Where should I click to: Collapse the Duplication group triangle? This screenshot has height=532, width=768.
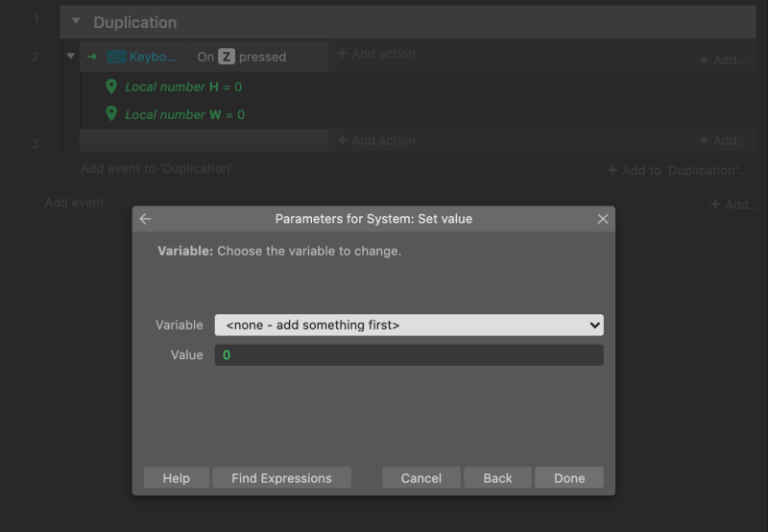[x=76, y=21]
